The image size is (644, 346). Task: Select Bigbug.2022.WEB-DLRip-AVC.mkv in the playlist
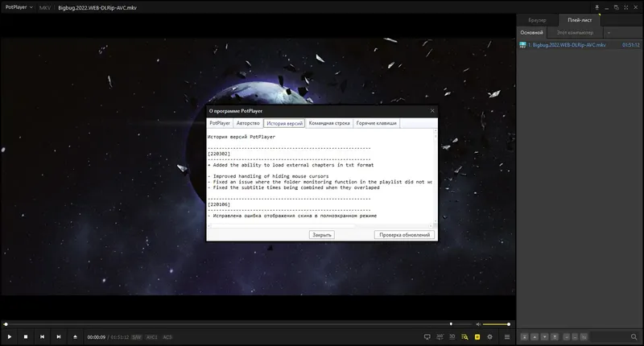pyautogui.click(x=580, y=45)
